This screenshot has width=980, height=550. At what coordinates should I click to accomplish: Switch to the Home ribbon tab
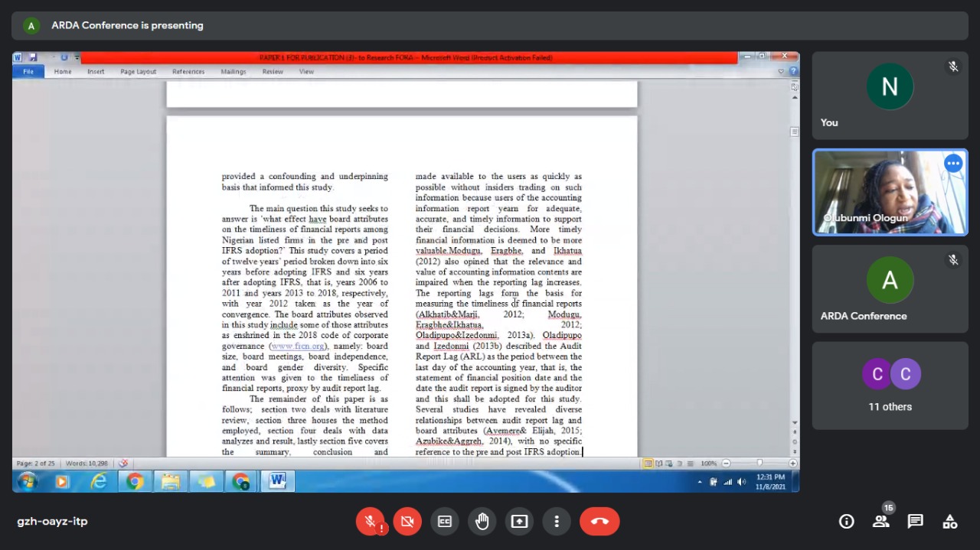(63, 72)
